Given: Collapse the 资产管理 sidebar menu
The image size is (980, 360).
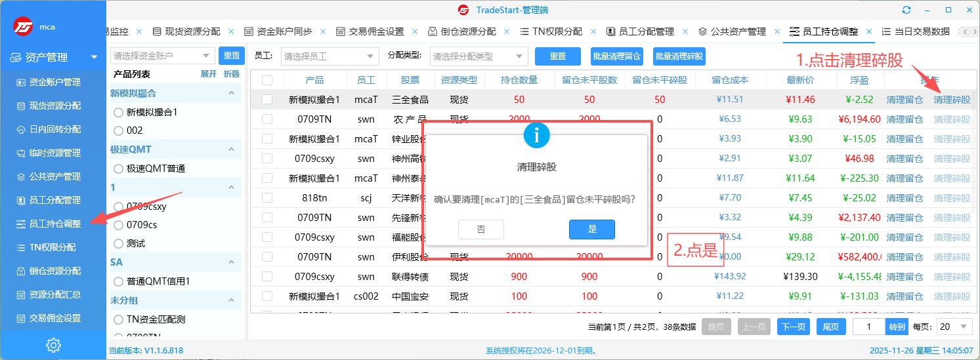Looking at the screenshot, I should [x=95, y=58].
